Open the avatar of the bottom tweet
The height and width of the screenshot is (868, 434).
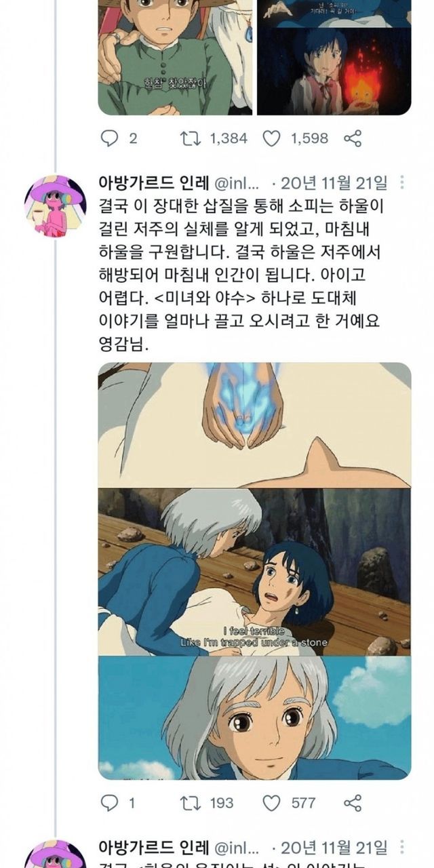[x=55, y=854]
